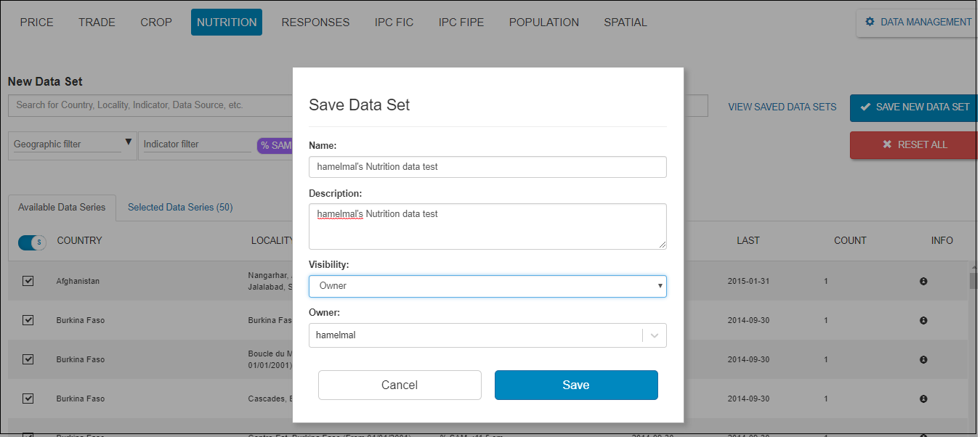
Task: Click info icon in 2001 locality Burkina Faso row
Action: [x=923, y=359]
